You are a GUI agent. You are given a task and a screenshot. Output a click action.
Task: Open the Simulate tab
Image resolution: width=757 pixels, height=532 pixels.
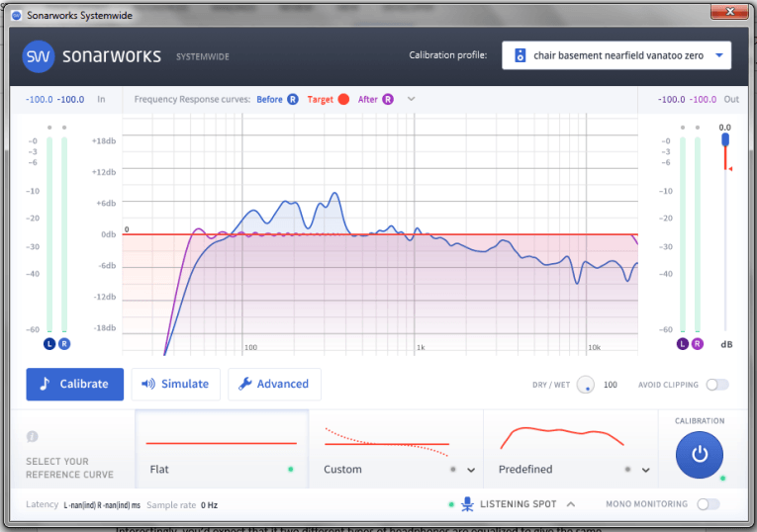[176, 384]
